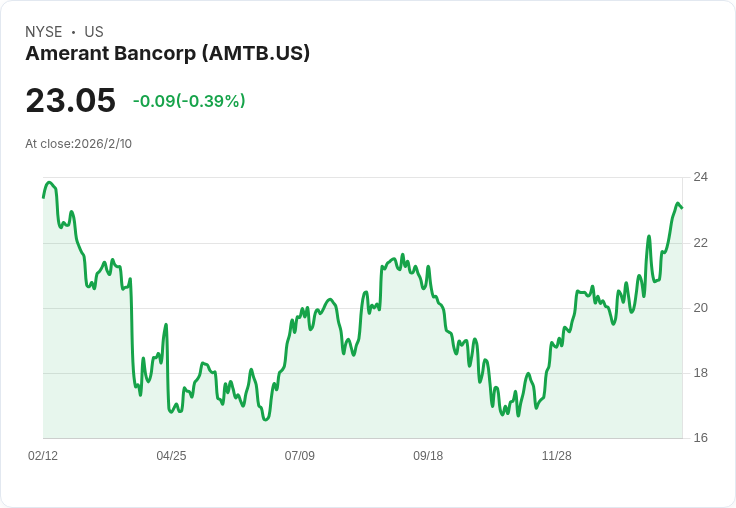Click the US market label
Screen dimensions: 736x508
pyautogui.click(x=94, y=32)
